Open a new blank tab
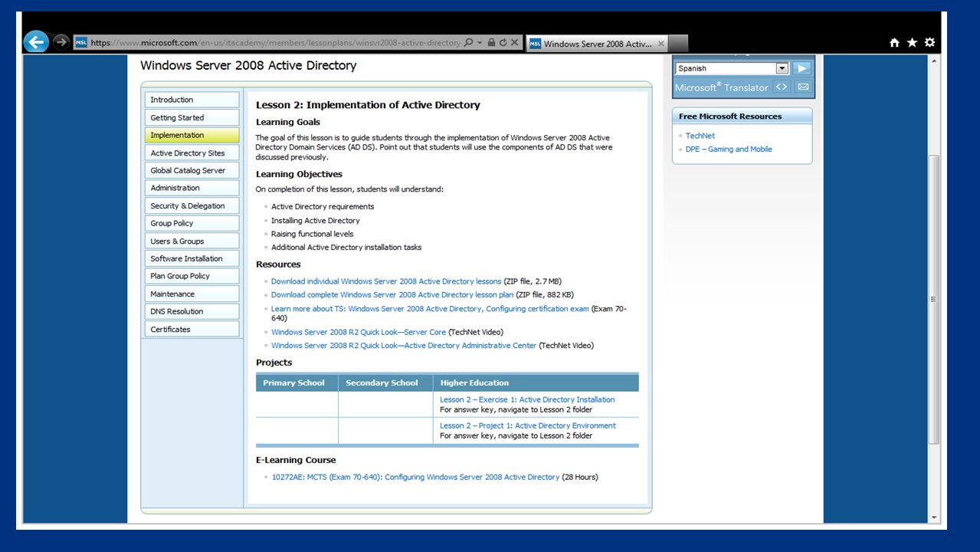 click(x=678, y=44)
